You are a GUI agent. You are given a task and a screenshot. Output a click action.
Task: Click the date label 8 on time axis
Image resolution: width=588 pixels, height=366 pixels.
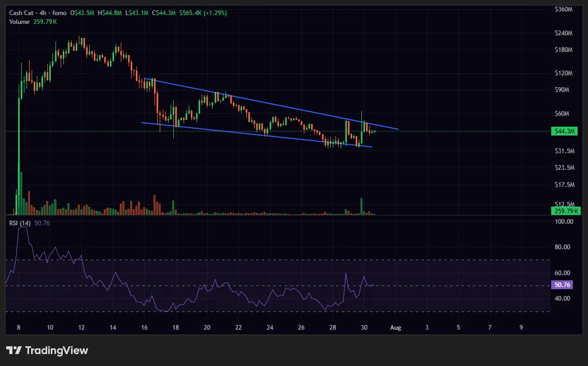19,328
